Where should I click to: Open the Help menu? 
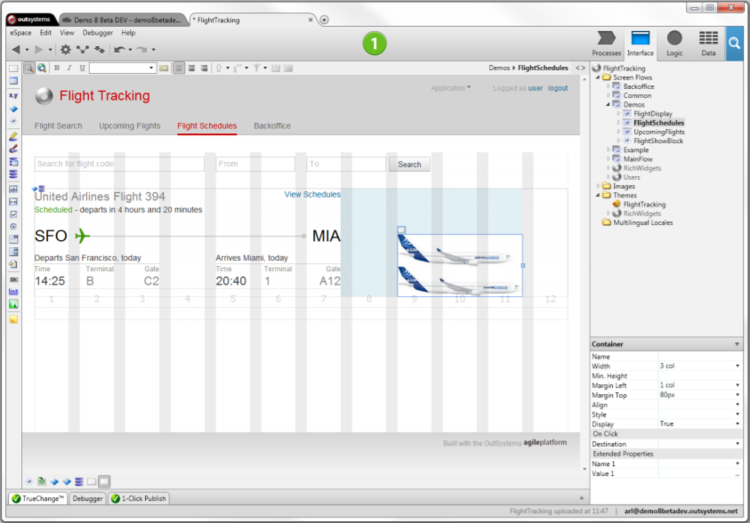point(128,33)
